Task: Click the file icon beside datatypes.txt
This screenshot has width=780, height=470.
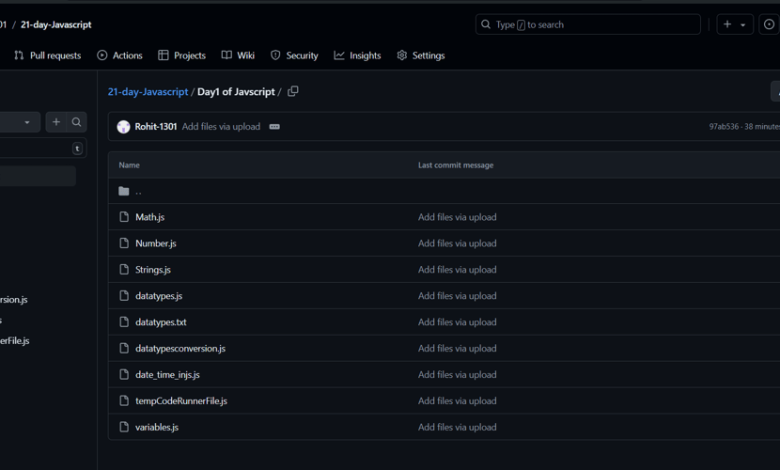Action: click(x=124, y=322)
